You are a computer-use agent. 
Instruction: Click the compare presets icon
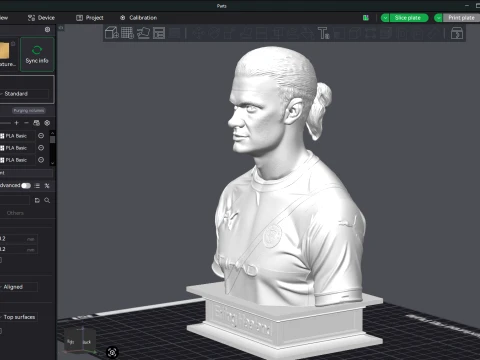click(47, 186)
